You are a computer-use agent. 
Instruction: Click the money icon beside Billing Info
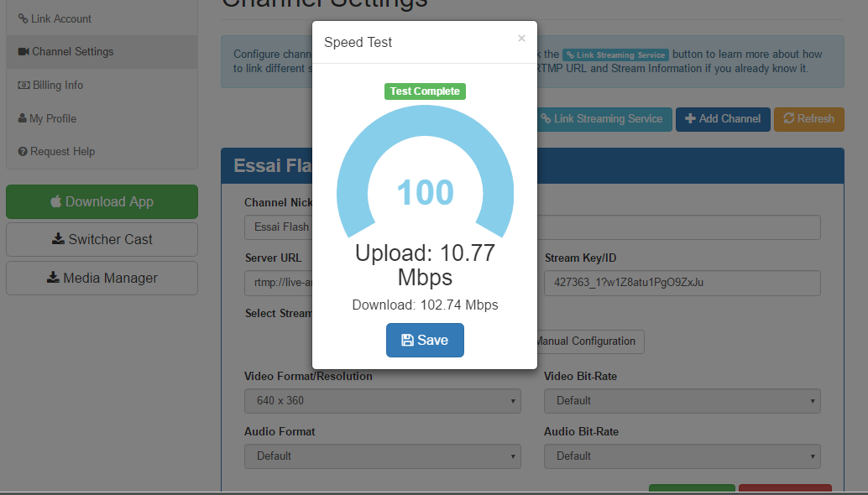pyautogui.click(x=24, y=86)
